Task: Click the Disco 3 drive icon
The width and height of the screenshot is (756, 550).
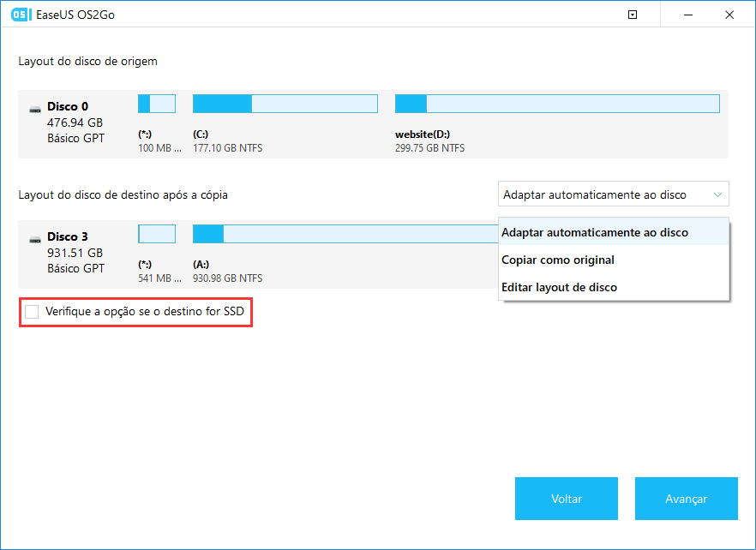Action: point(35,240)
